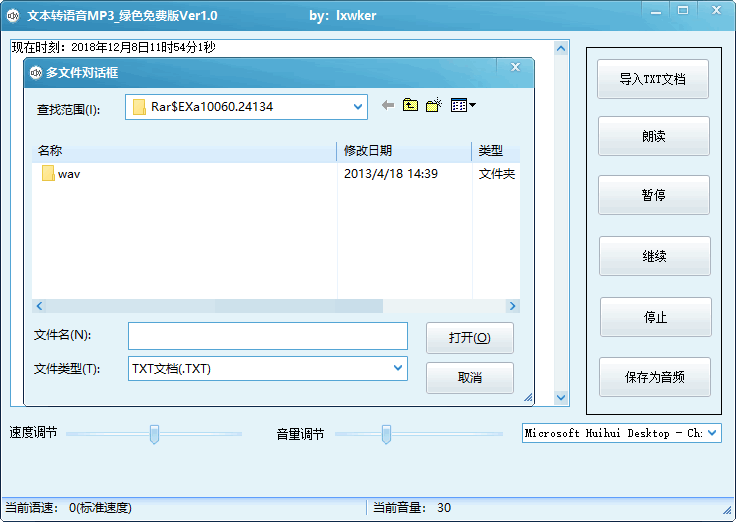Click the 2013/4/18 14:39 date cell
The width and height of the screenshot is (736, 522).
391,174
